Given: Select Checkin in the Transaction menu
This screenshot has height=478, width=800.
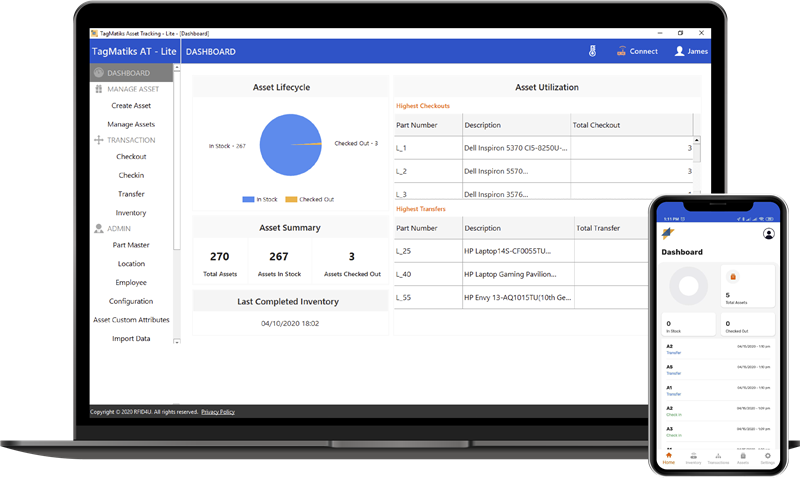Looking at the screenshot, I should (131, 175).
